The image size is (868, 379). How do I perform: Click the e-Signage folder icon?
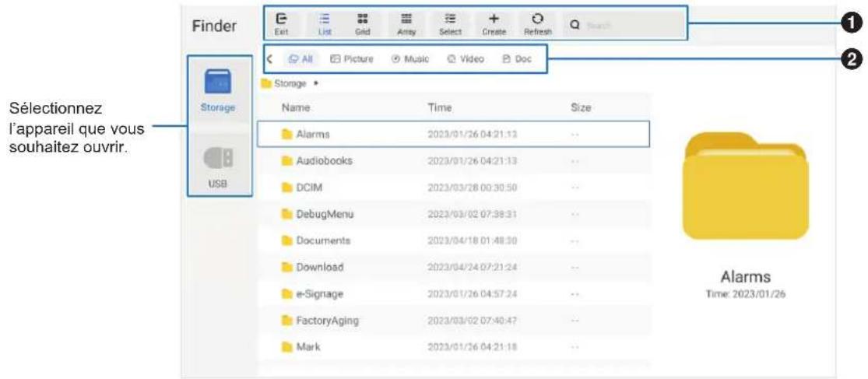(286, 294)
